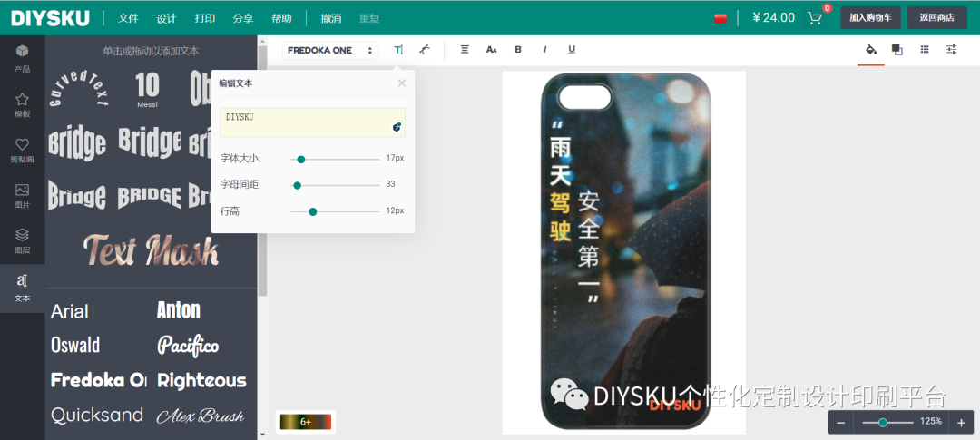The width and height of the screenshot is (980, 440).
Task: Select the first Bridge text effect in second row
Action: (77, 143)
